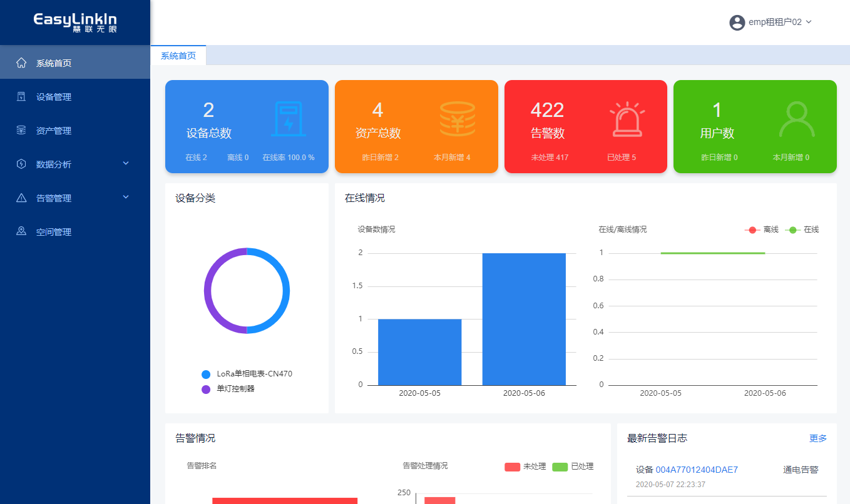This screenshot has height=504, width=850.
Task: Expand the 告警管理 submenu chevron
Action: 126,197
